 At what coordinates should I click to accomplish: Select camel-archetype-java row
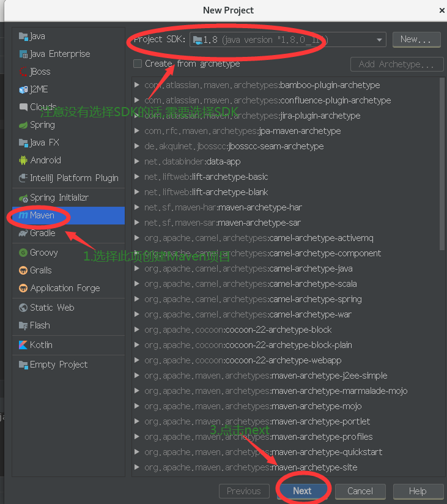tap(285, 269)
